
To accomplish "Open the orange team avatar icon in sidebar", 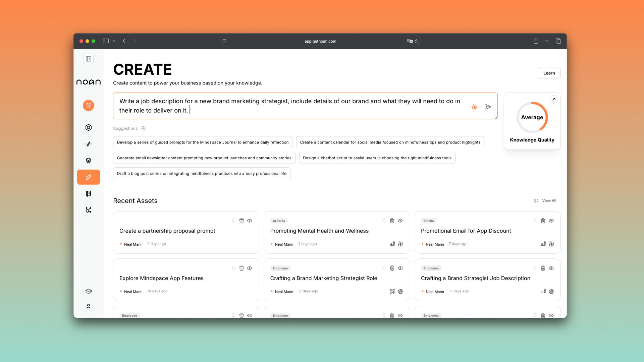I will (x=89, y=106).
